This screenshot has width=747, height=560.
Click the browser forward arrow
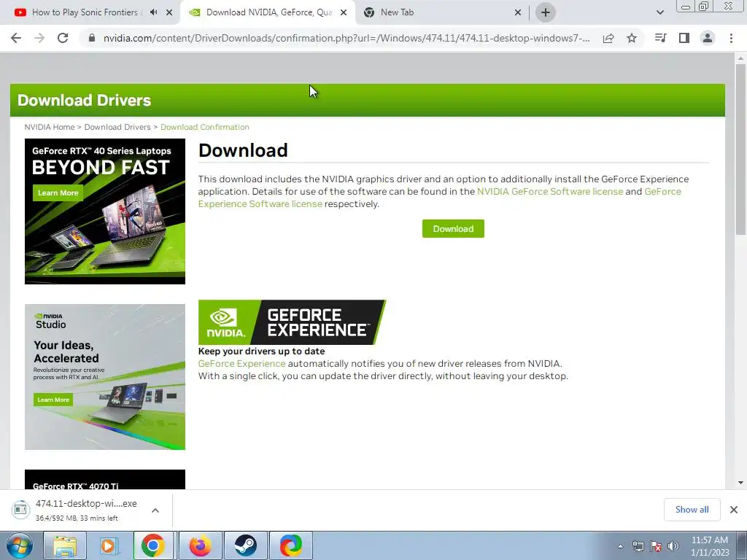(39, 38)
